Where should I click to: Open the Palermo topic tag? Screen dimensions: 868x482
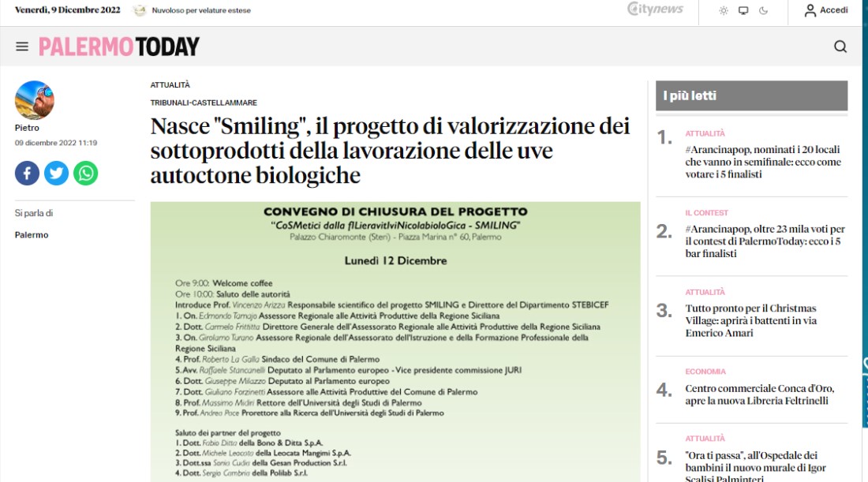[32, 234]
